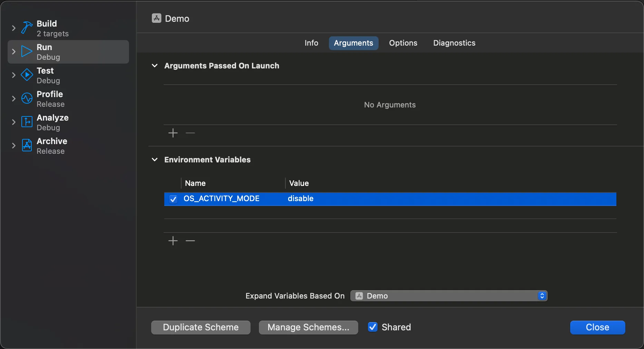Open Manage Schemes dialog
Screen dimensions: 644x349
308,327
